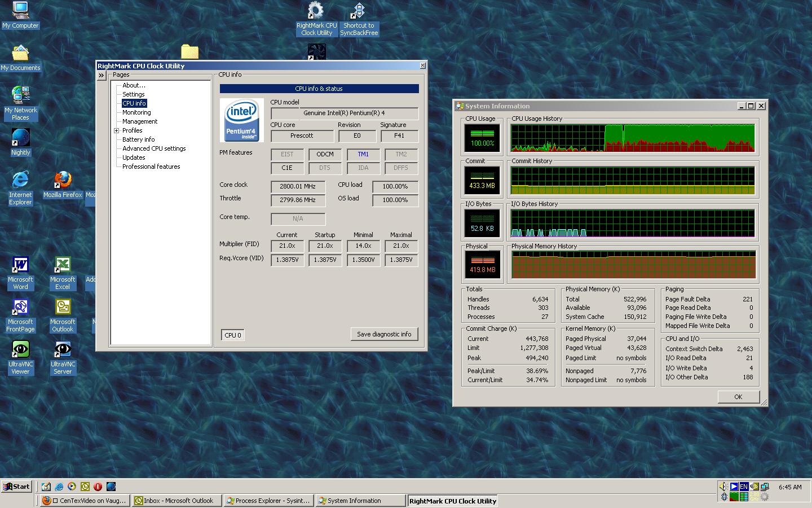Toggle the IDA feature indicator
812x508 pixels.
pos(363,168)
